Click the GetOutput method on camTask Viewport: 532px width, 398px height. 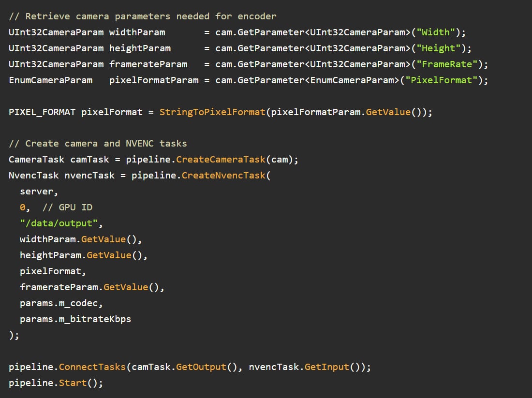[201, 367]
